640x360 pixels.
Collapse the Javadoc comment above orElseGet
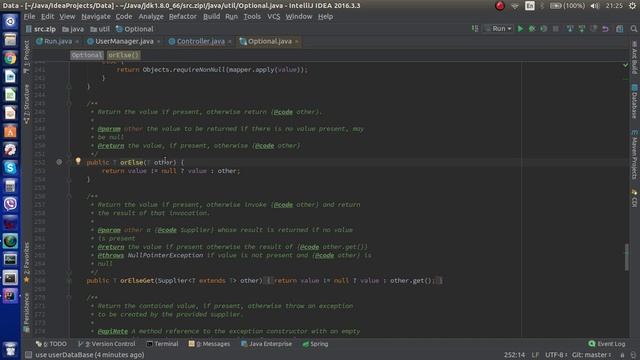(x=69, y=196)
